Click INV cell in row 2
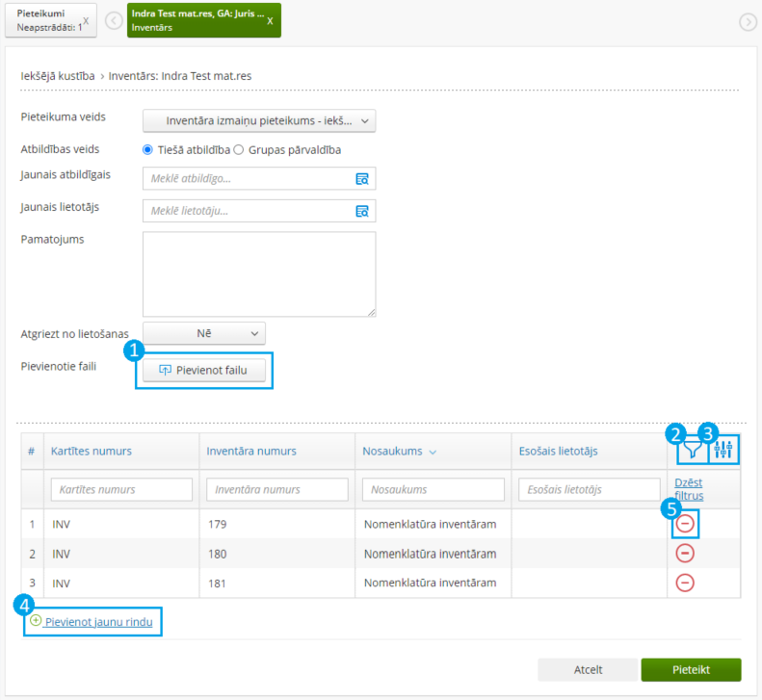This screenshot has height=700, width=762. [62, 554]
